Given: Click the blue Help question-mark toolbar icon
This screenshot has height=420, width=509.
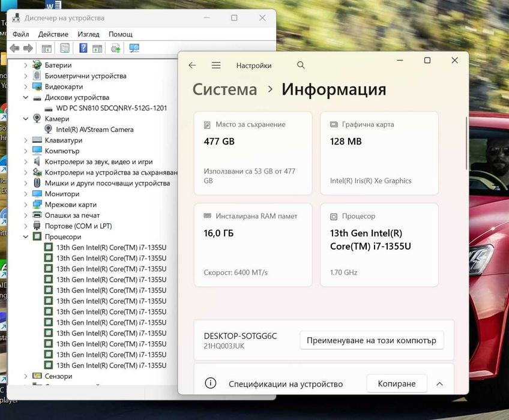Looking at the screenshot, I should pyautogui.click(x=83, y=48).
